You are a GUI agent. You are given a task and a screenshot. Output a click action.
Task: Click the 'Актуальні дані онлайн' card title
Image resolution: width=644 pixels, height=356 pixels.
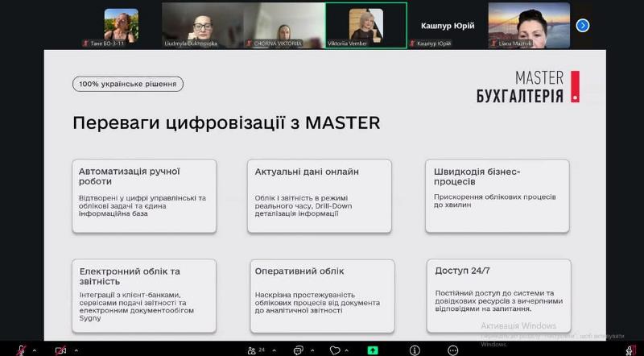tap(307, 172)
